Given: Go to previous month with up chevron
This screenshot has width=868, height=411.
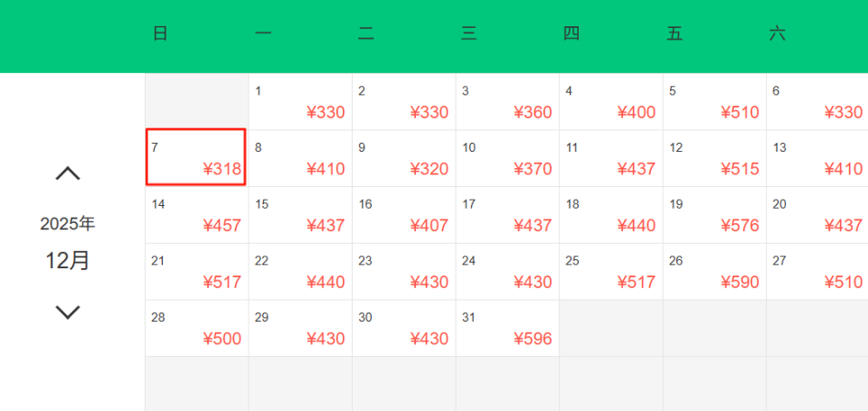Looking at the screenshot, I should 68,173.
